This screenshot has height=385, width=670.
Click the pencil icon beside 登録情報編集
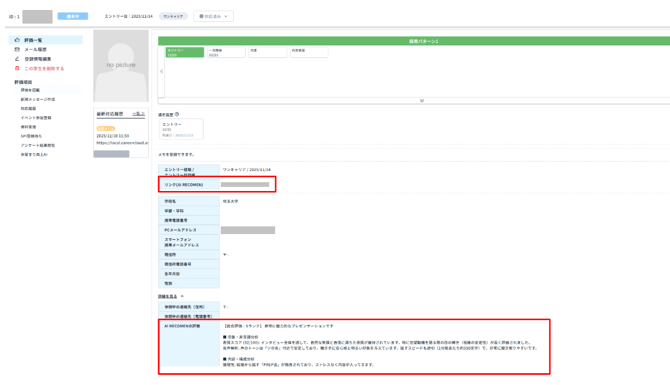pyautogui.click(x=17, y=59)
